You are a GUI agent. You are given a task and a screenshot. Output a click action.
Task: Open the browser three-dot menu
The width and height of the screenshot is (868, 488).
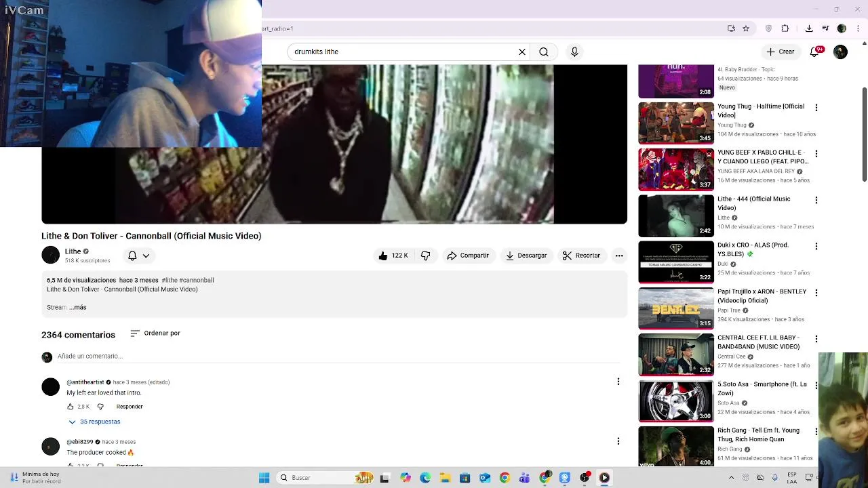tap(859, 28)
